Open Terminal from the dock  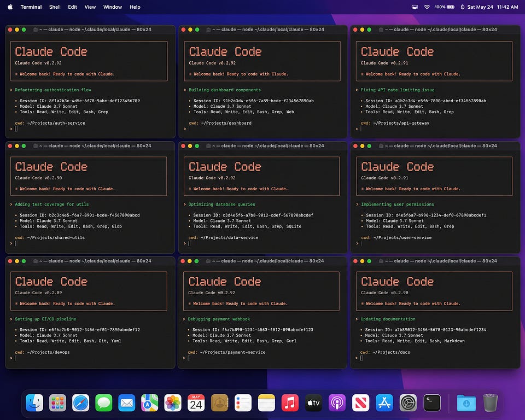432,402
